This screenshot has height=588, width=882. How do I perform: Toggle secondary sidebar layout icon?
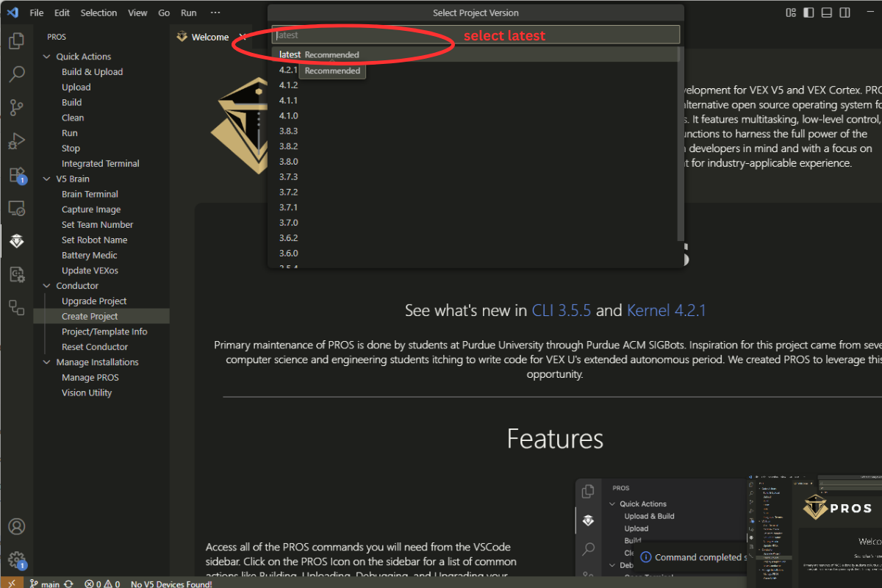point(845,12)
